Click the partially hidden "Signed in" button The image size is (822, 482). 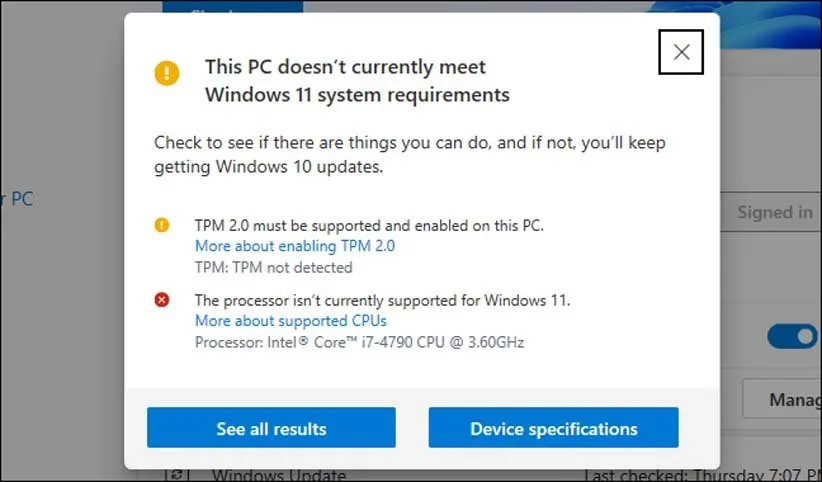[774, 212]
